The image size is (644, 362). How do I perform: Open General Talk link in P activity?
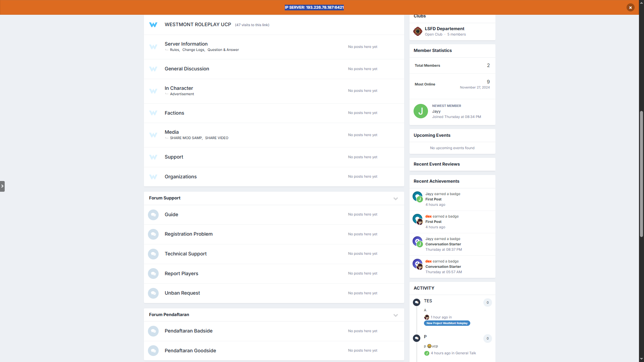466,353
